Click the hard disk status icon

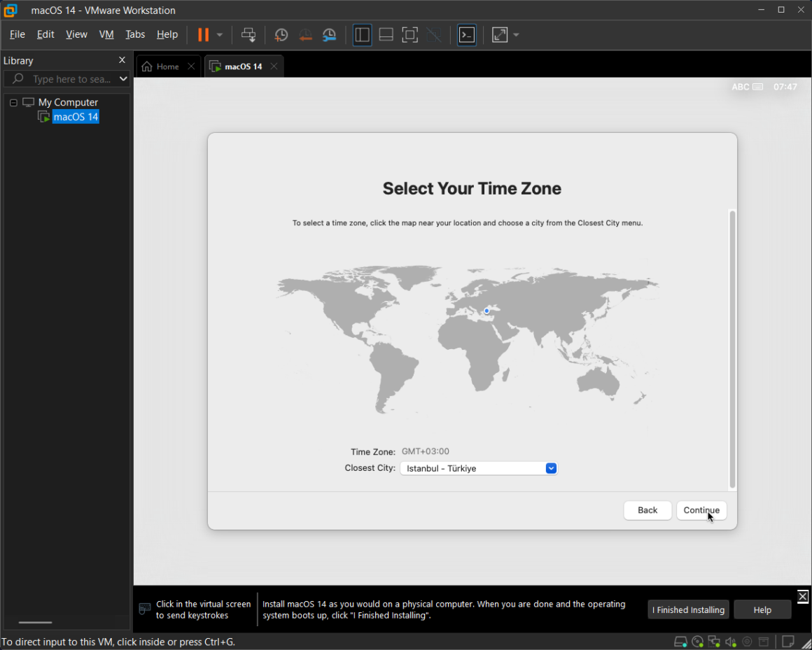681,642
